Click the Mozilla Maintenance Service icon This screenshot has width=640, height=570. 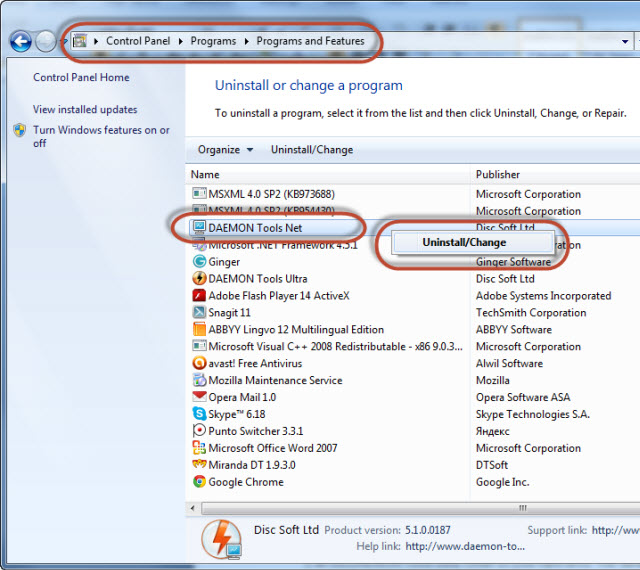[199, 380]
